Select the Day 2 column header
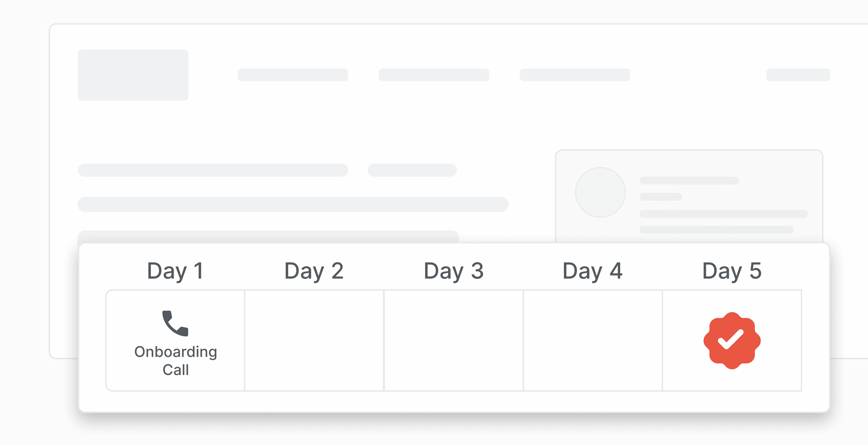Viewport: 868px width, 445px height. click(314, 271)
